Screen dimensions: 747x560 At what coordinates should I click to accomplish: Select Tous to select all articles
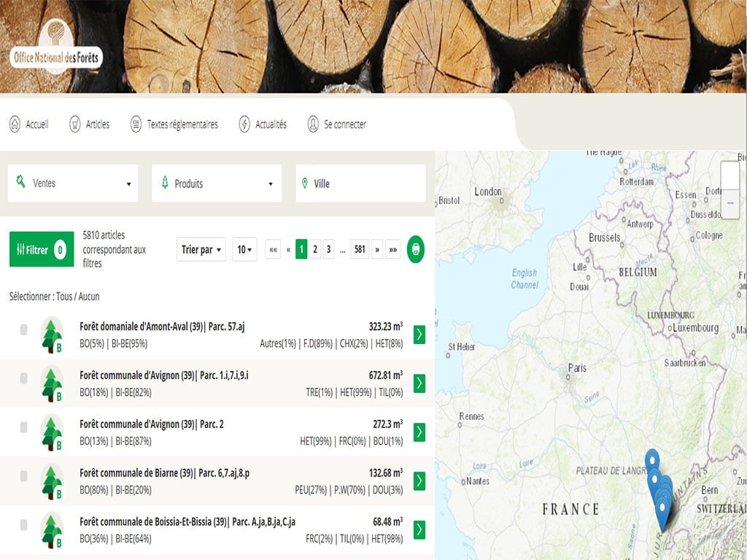click(64, 296)
